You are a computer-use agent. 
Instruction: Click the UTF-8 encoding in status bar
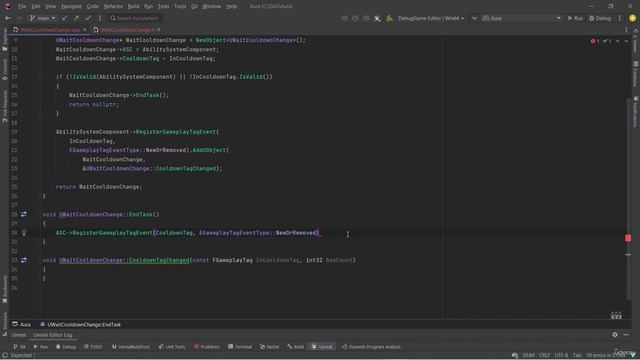pyautogui.click(x=561, y=355)
